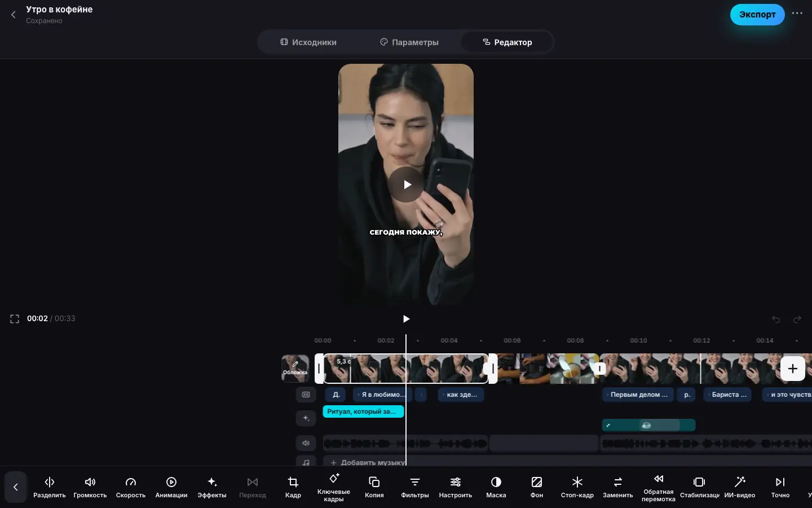This screenshot has height=508, width=812.
Task: Add a clip with the plus button
Action: click(x=792, y=369)
